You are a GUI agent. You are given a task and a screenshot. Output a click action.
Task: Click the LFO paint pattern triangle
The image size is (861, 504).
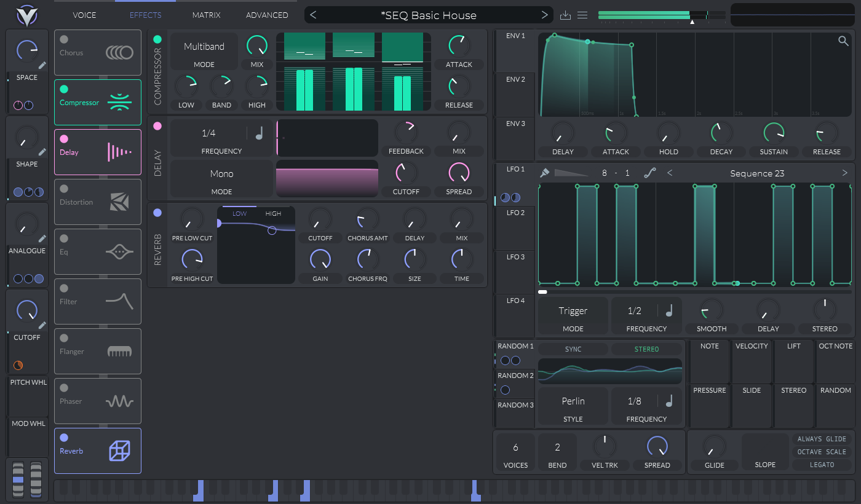point(571,173)
